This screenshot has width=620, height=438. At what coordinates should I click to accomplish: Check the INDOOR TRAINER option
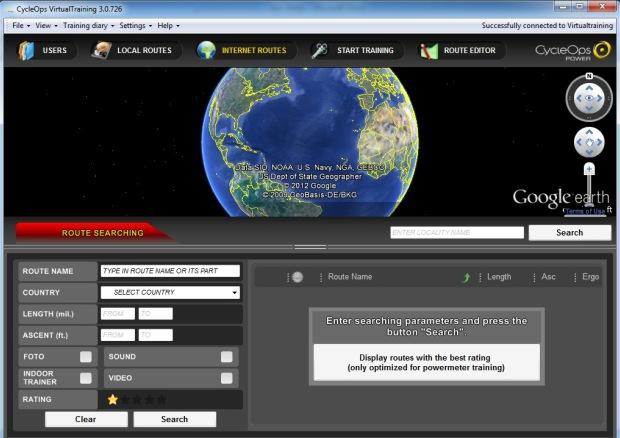pyautogui.click(x=86, y=378)
